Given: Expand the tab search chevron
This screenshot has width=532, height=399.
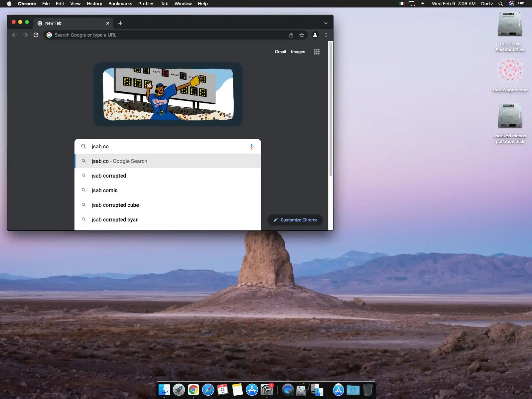Looking at the screenshot, I should coord(326,23).
